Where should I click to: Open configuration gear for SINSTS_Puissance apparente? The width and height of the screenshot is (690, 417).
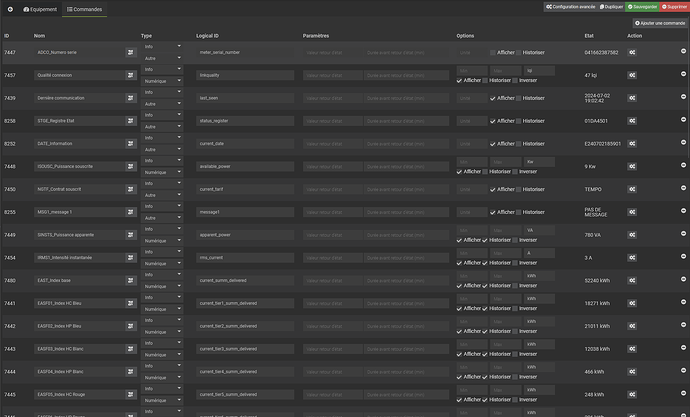(x=632, y=235)
